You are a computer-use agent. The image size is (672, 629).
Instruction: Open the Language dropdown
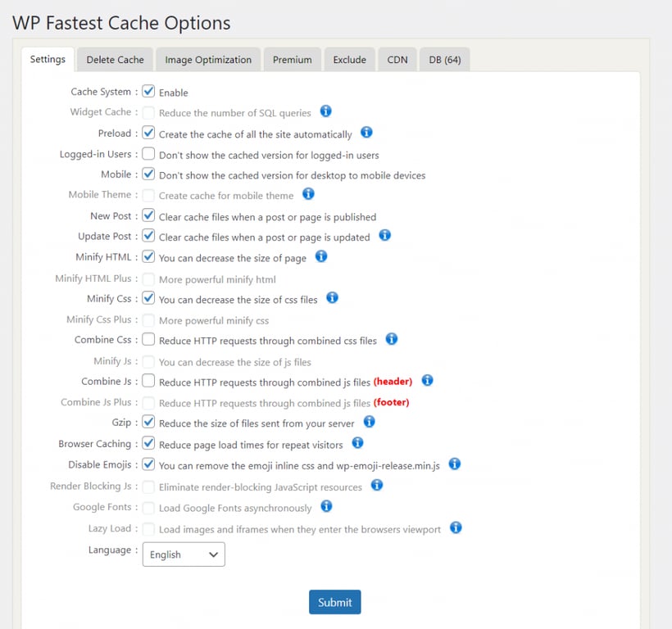pos(183,554)
